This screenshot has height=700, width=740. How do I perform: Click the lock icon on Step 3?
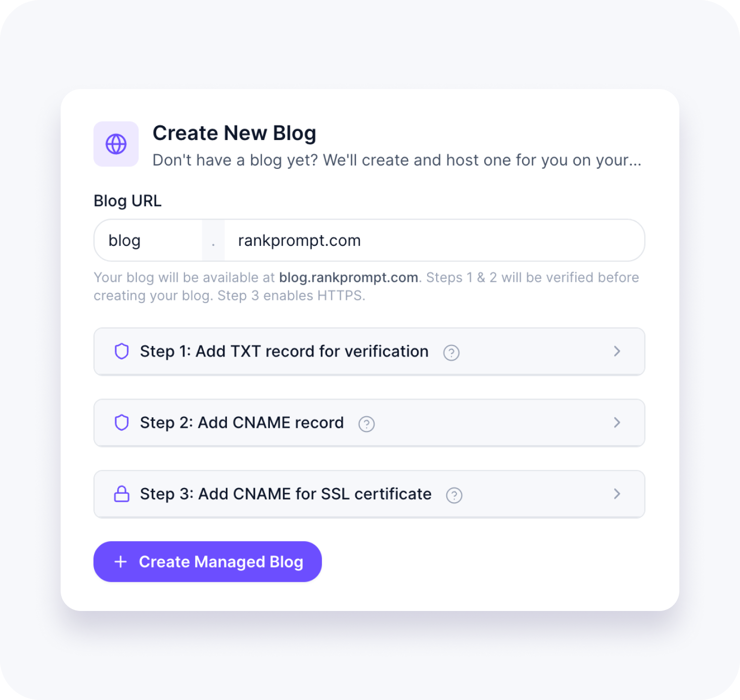pyautogui.click(x=122, y=494)
